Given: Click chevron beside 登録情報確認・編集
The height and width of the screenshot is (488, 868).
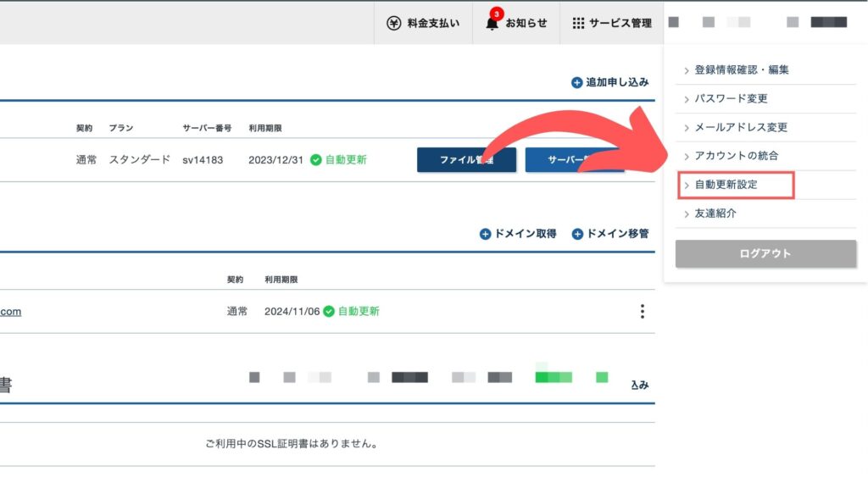Looking at the screenshot, I should click(x=687, y=71).
